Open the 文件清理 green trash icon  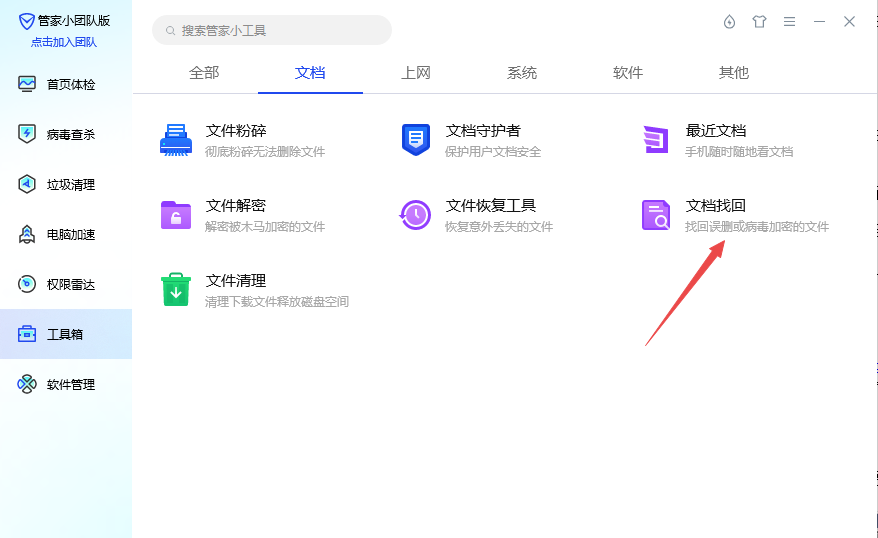tap(176, 290)
